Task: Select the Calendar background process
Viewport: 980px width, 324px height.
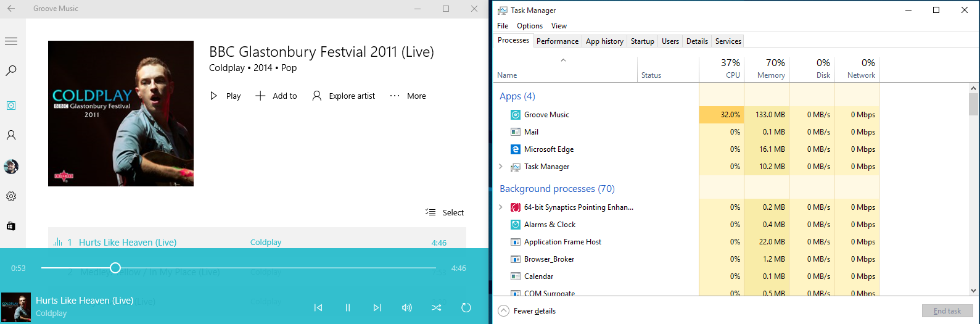Action: point(686,276)
